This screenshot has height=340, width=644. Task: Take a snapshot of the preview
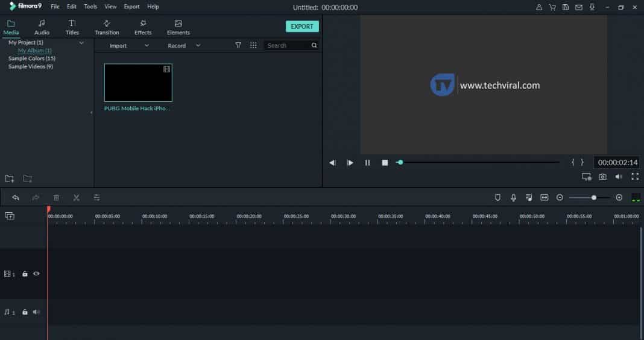602,177
